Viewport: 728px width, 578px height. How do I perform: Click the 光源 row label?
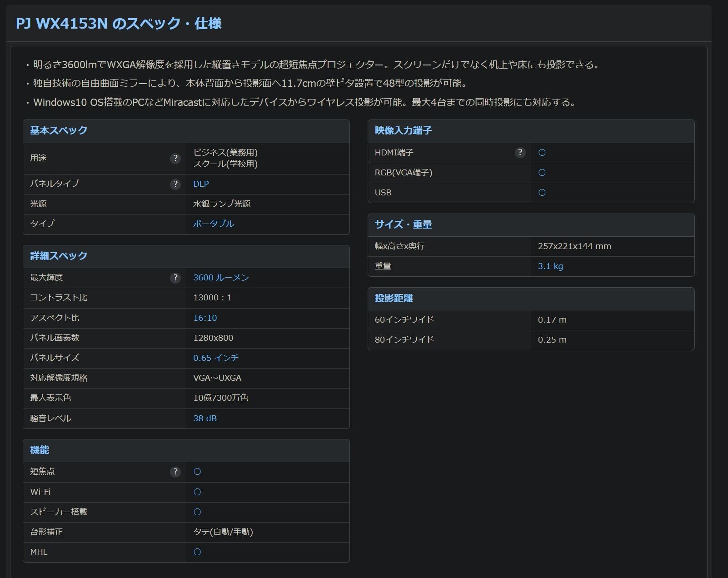click(x=38, y=204)
